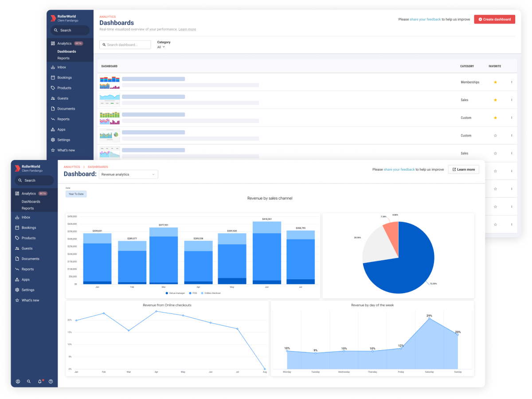
Task: Open the Revenue analytics dashboard dropdown
Action: 128,174
